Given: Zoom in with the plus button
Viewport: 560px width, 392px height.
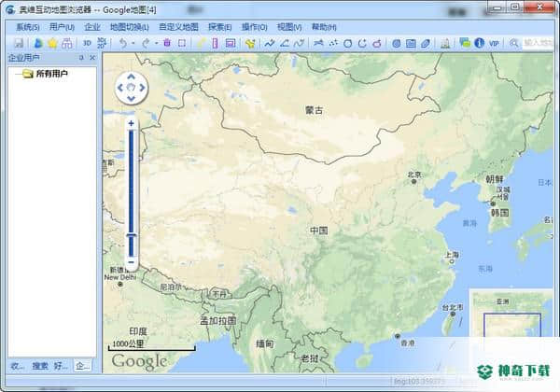Looking at the screenshot, I should tap(131, 123).
